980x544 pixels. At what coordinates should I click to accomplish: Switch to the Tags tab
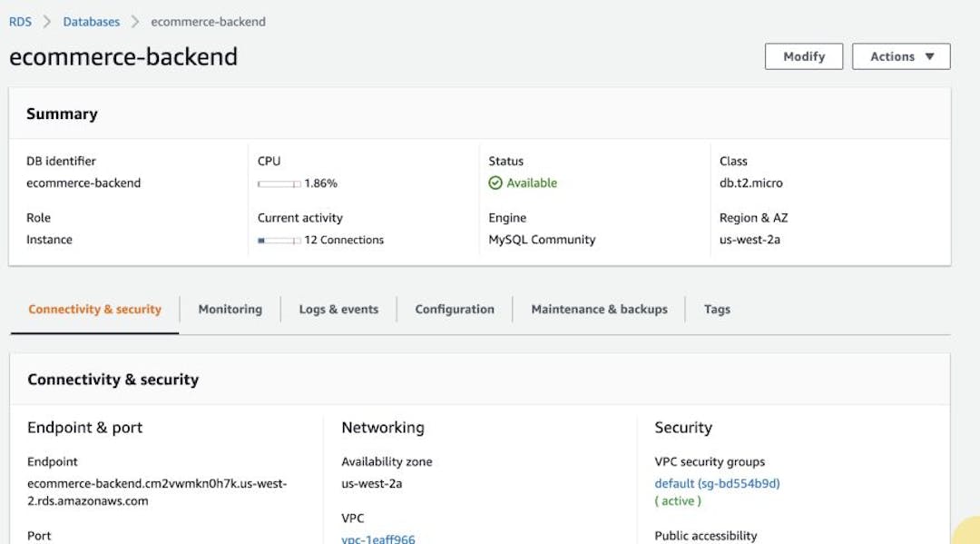pos(716,309)
